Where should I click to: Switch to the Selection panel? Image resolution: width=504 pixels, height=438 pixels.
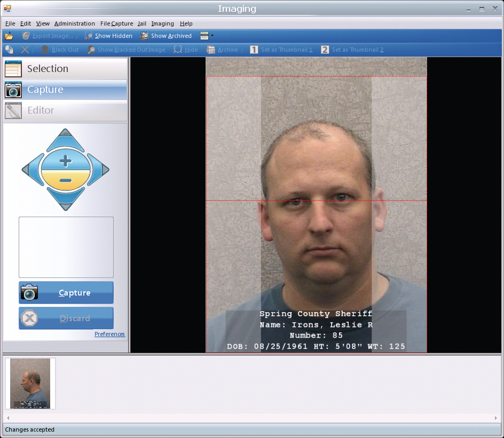[x=65, y=69]
